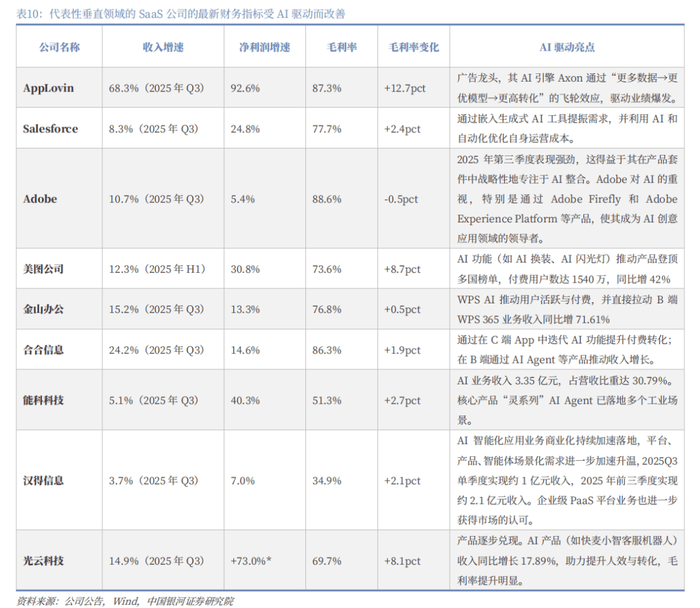Screen dimensions: 700x608
Task: Select the 毛利率变化 column header
Action: pyautogui.click(x=414, y=47)
